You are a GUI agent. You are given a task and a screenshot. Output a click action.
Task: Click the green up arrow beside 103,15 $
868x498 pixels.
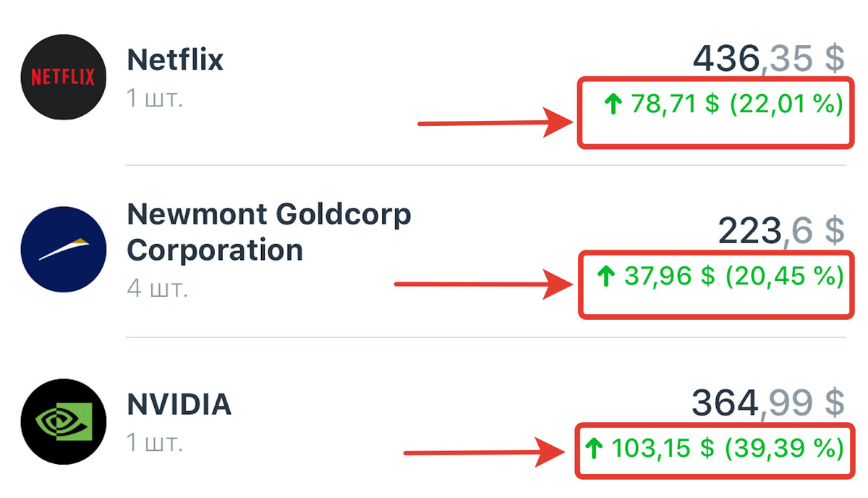[x=594, y=449]
